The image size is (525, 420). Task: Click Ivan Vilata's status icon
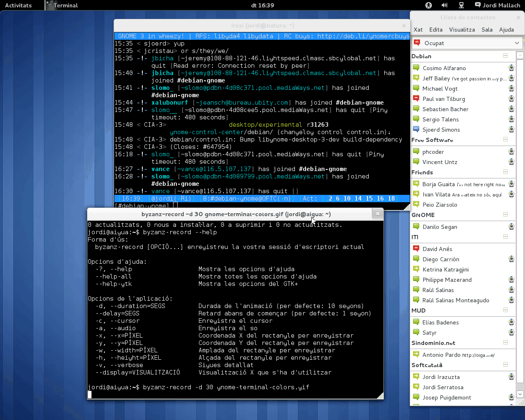coord(416,194)
